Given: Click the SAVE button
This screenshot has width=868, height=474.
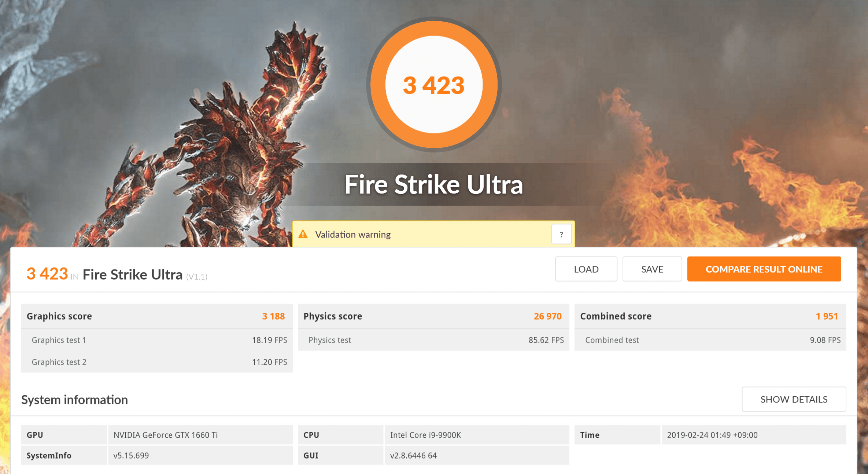Looking at the screenshot, I should 652,269.
